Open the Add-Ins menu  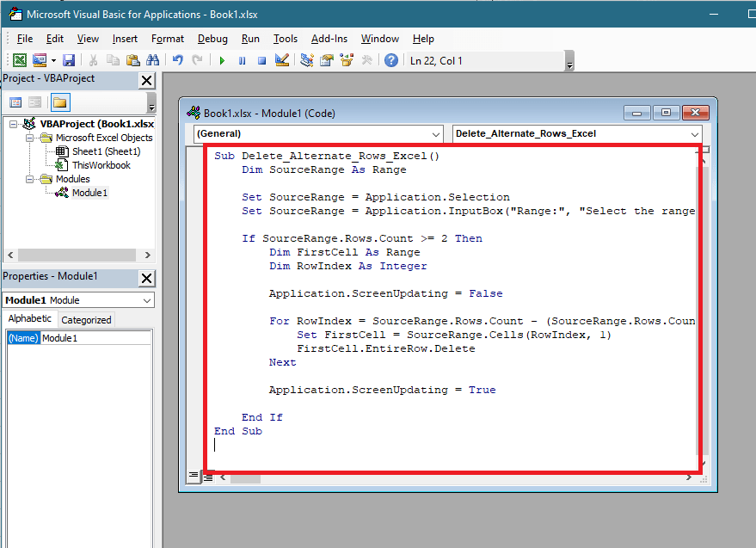click(329, 39)
